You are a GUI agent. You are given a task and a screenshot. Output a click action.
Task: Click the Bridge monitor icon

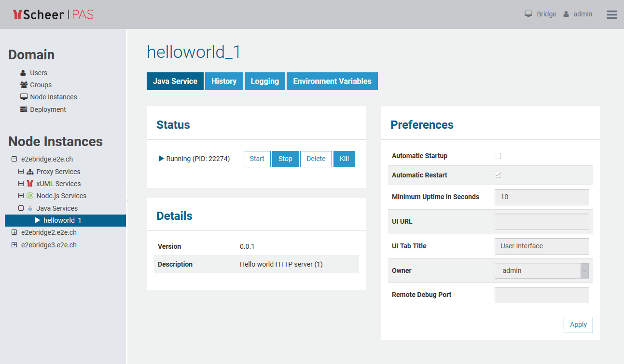pos(528,14)
